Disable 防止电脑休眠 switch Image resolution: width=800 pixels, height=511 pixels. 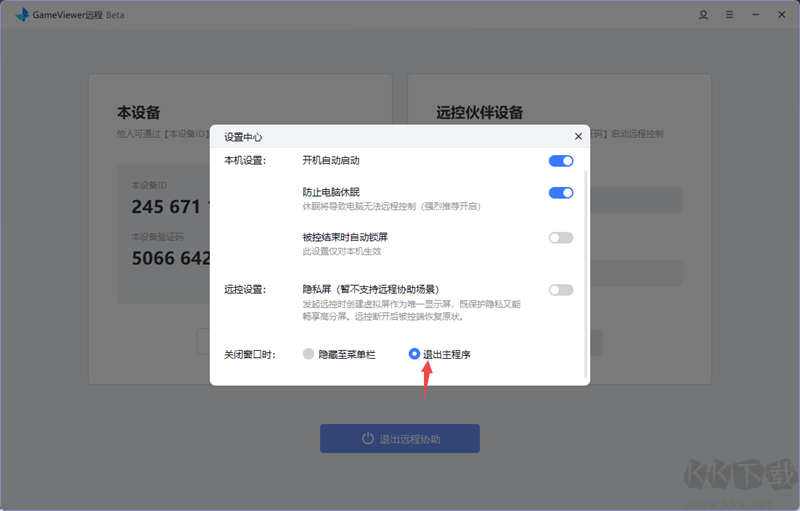tap(561, 193)
